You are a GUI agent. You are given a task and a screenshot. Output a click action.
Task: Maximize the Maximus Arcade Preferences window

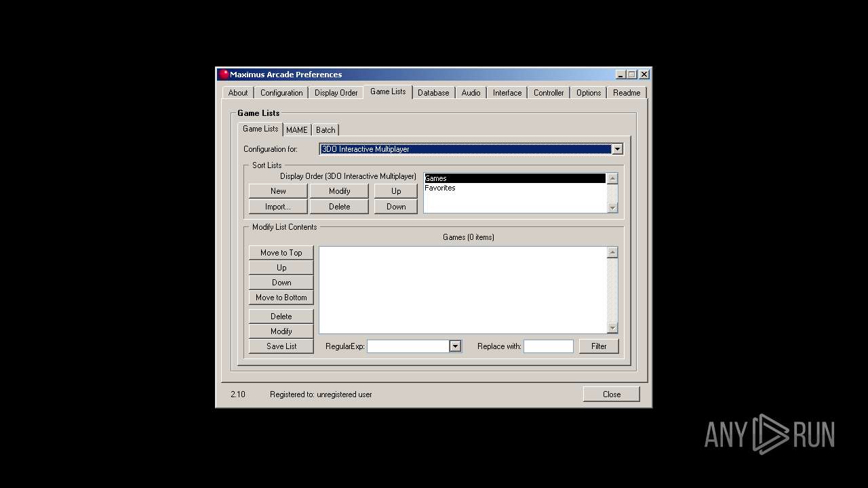coord(632,75)
